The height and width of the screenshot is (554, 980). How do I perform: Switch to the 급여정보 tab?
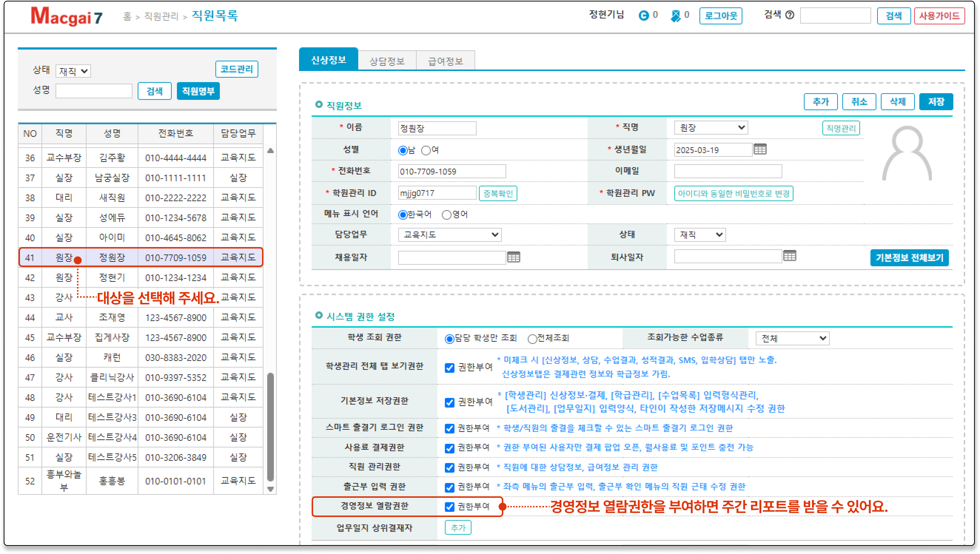tap(445, 61)
